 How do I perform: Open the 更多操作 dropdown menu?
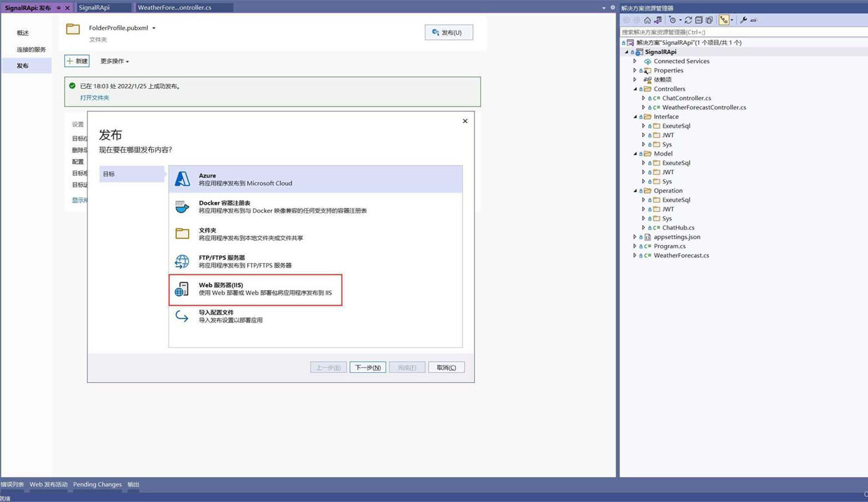(115, 61)
